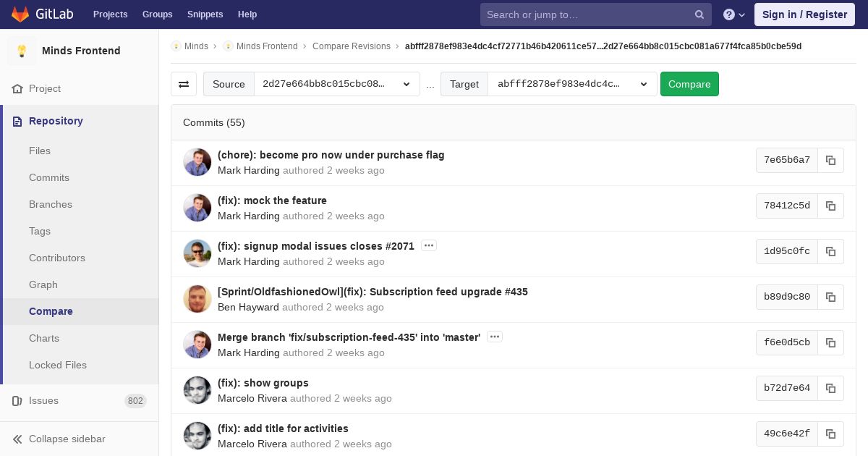
Task: Open commit 1d95c0fc hash link
Action: point(787,251)
